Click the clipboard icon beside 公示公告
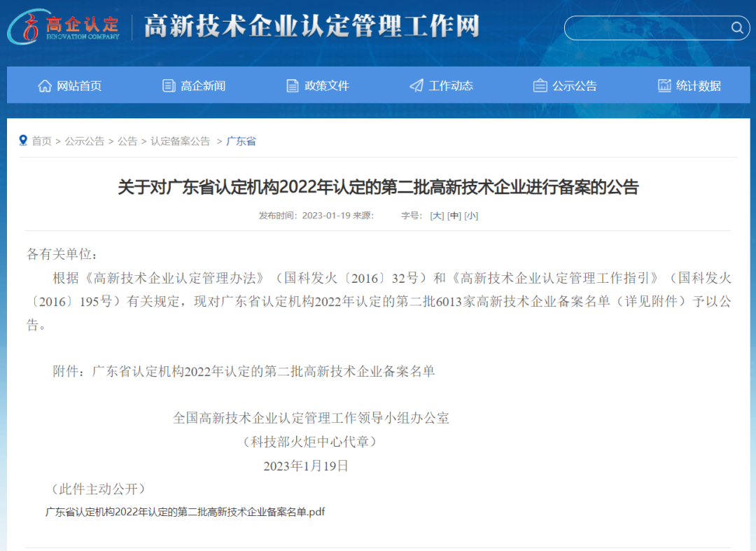The height and width of the screenshot is (551, 756). [540, 86]
